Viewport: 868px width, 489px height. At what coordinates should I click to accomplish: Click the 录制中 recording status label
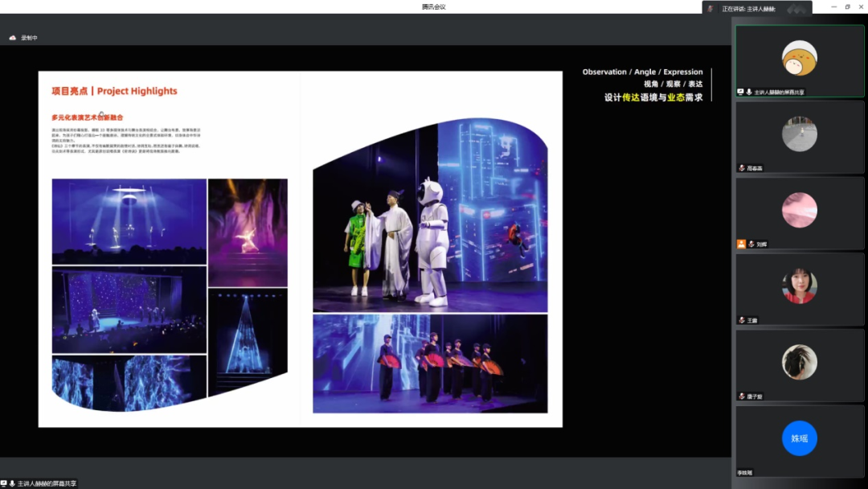[30, 38]
